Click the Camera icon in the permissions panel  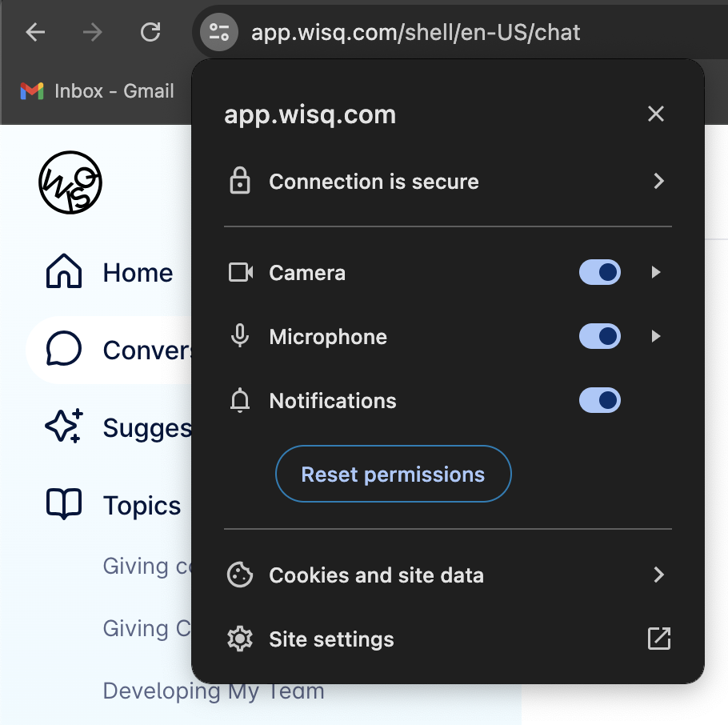pos(240,272)
